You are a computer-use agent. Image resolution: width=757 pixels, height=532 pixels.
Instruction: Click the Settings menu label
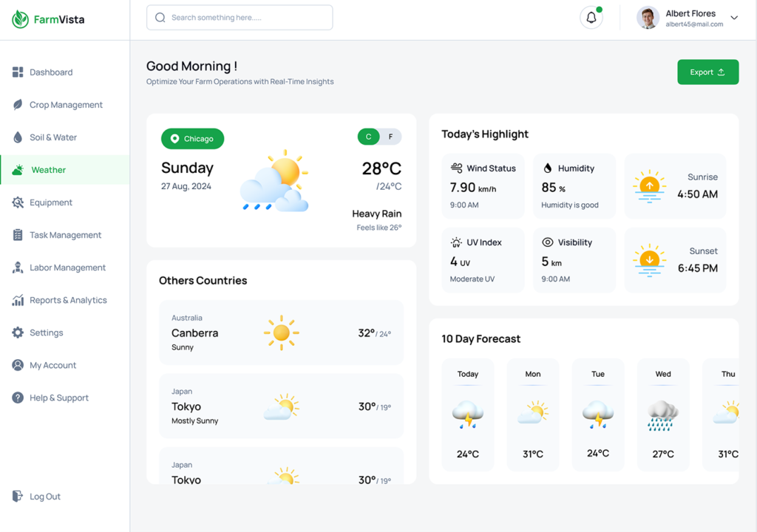point(47,332)
